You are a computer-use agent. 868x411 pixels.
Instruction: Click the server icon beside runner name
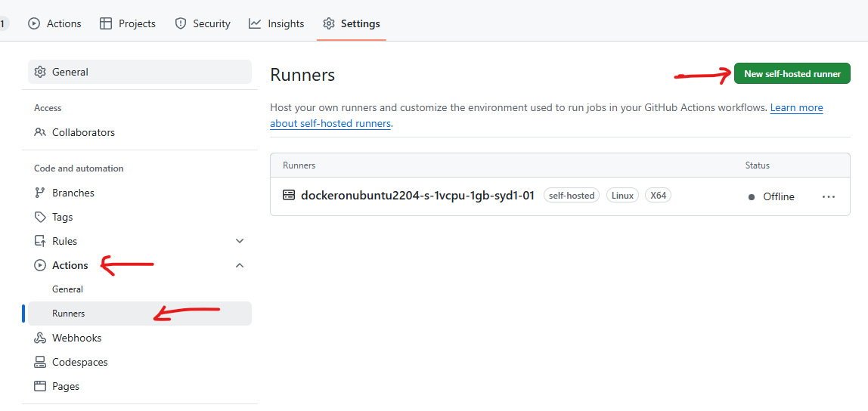point(288,195)
